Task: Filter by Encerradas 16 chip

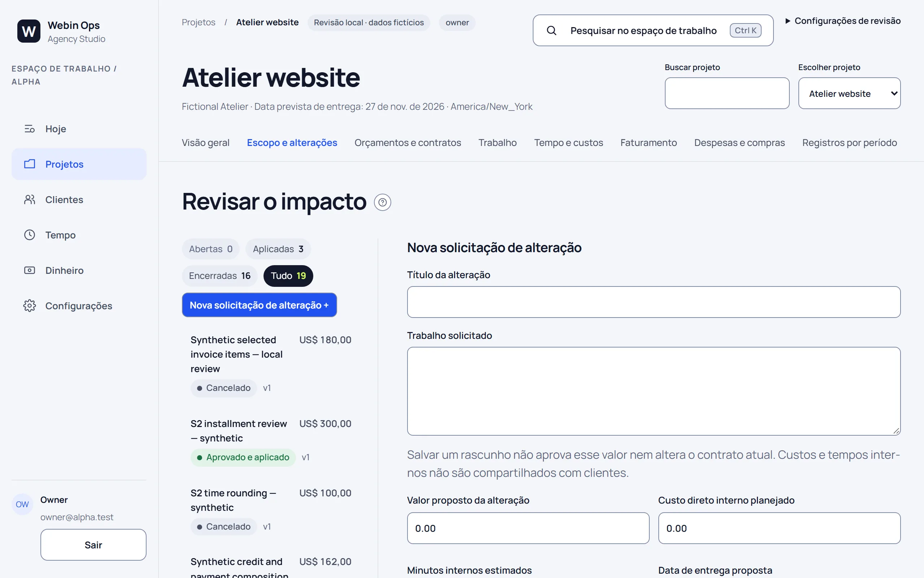Action: coord(219,276)
